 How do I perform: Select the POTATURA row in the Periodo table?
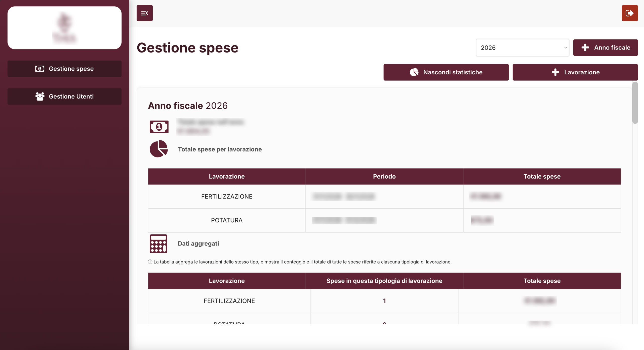(x=226, y=220)
